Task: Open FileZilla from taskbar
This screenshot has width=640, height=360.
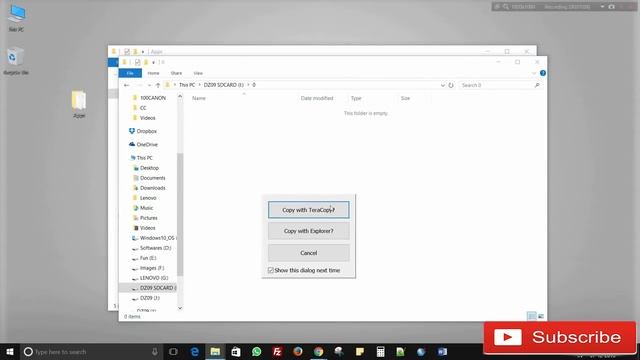Action: click(x=277, y=351)
